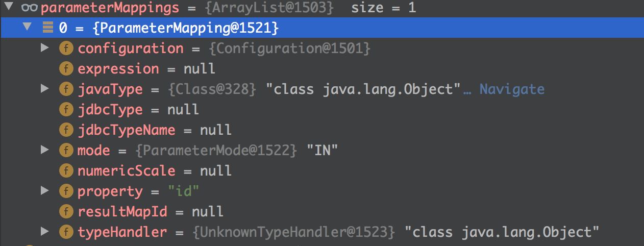Select the numericScale = null row
Image resolution: width=644 pixels, height=246 pixels.
(154, 171)
